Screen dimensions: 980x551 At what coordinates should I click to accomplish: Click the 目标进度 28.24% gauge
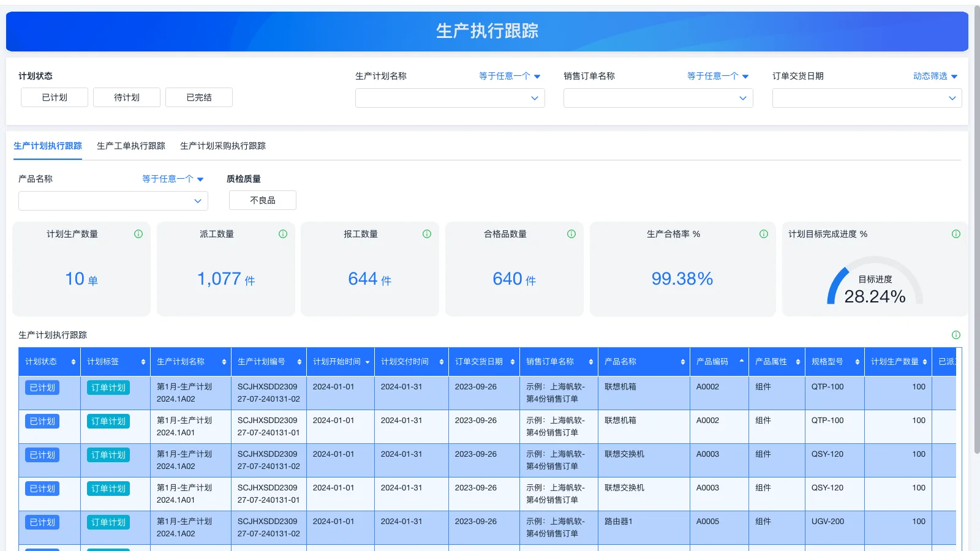click(x=875, y=282)
